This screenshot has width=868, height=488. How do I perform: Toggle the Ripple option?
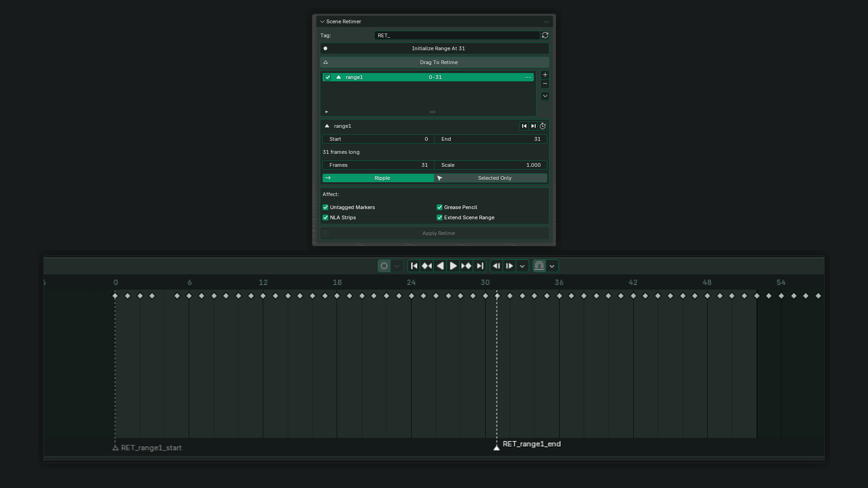pyautogui.click(x=378, y=178)
